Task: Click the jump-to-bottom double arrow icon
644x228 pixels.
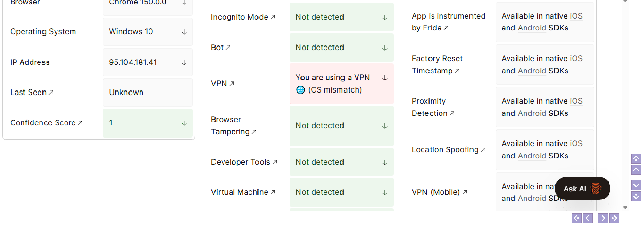Action: click(636, 196)
